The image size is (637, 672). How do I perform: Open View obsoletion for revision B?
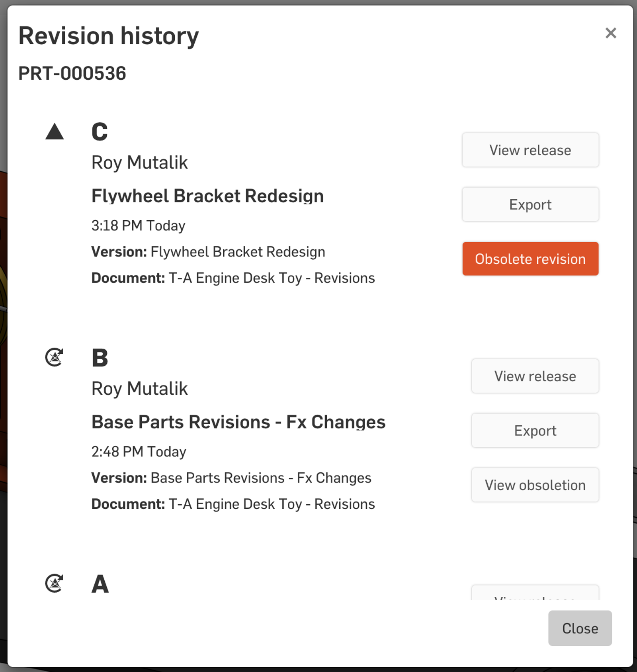tap(535, 485)
